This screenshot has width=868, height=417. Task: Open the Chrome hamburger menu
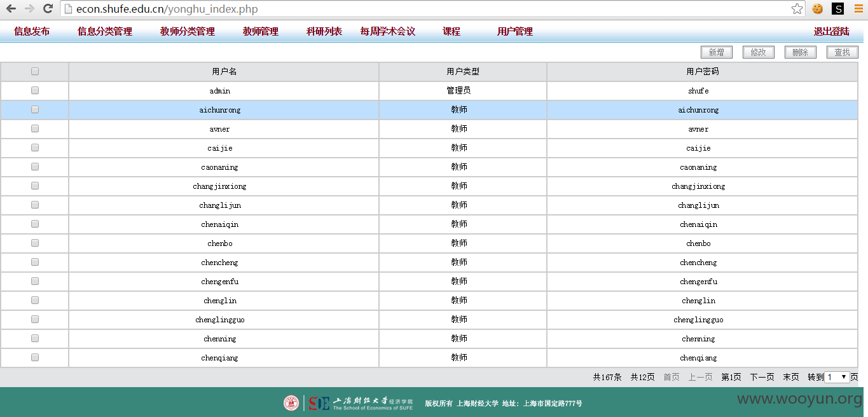pyautogui.click(x=858, y=9)
